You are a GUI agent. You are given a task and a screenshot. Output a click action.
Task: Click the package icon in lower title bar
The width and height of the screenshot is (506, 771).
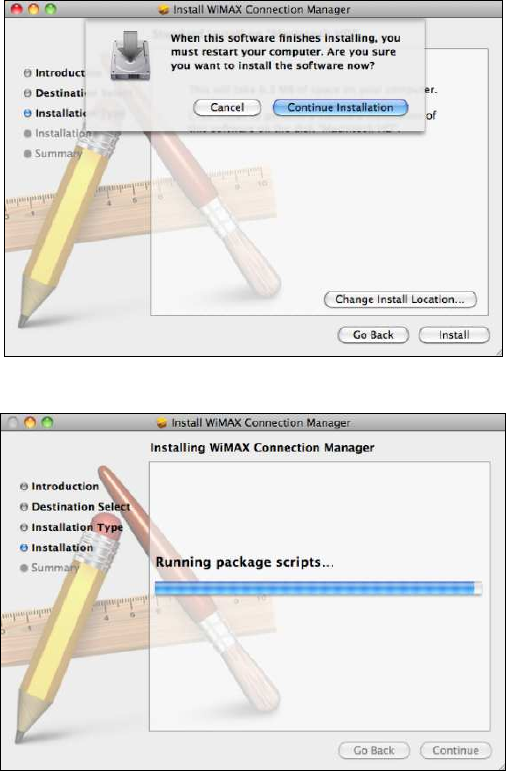click(x=162, y=423)
